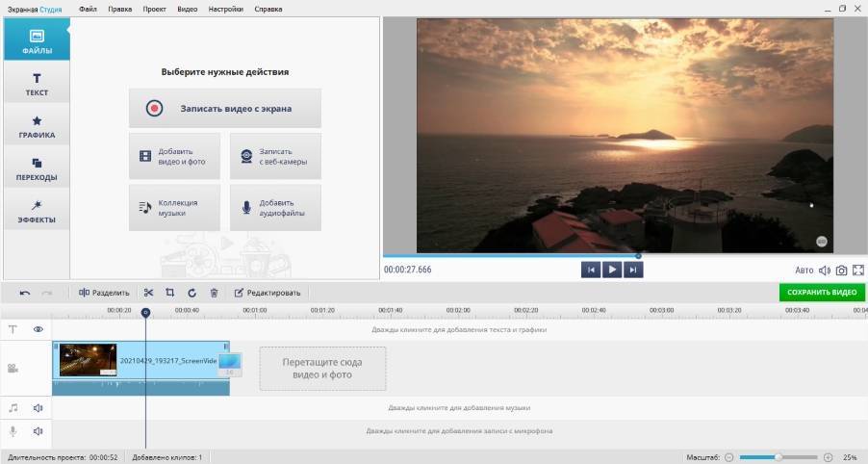Image resolution: width=868 pixels, height=464 pixels.
Task: Select the crop tool icon
Action: click(169, 293)
